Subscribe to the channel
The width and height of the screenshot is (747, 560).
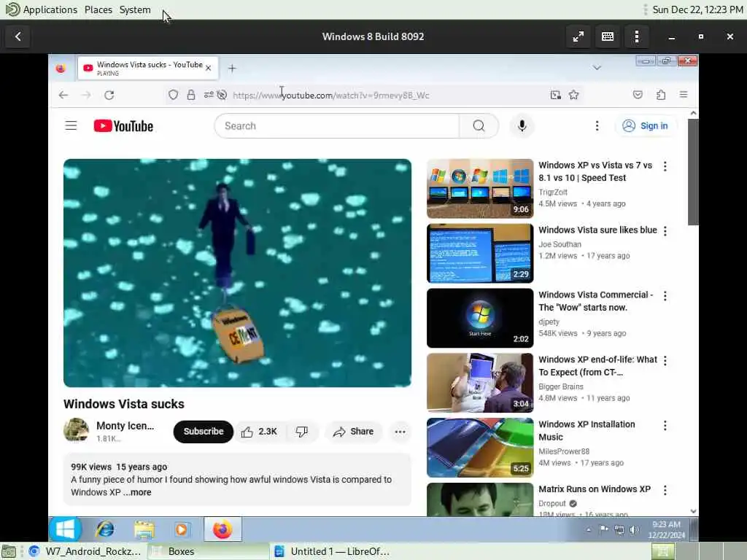pos(204,432)
